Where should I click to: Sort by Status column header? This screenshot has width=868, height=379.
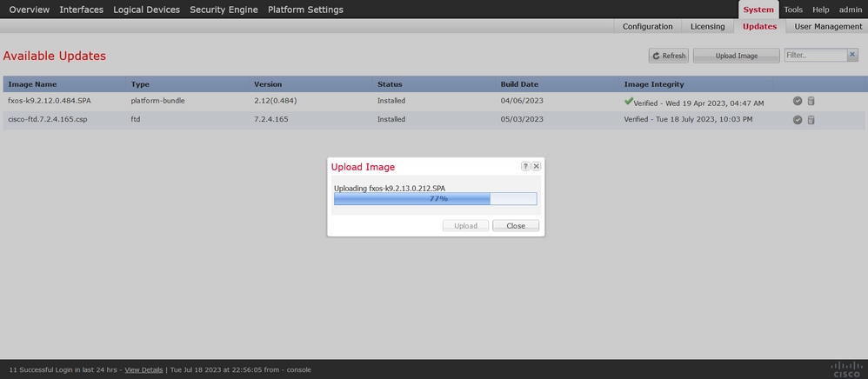390,84
